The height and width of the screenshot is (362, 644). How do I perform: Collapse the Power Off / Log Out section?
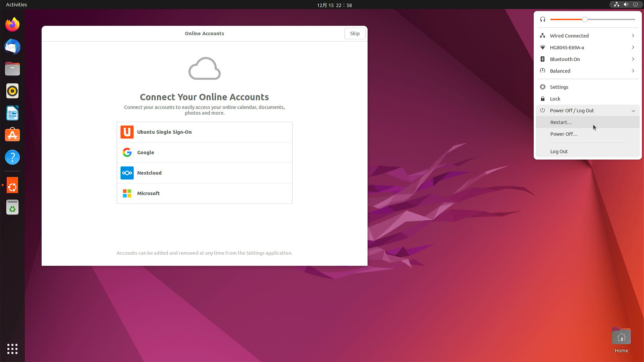tap(633, 110)
